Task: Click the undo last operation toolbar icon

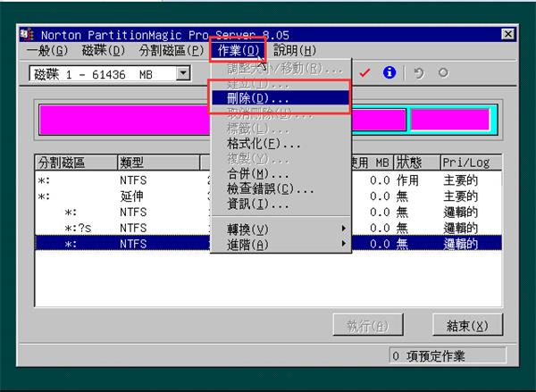Action: tap(419, 73)
